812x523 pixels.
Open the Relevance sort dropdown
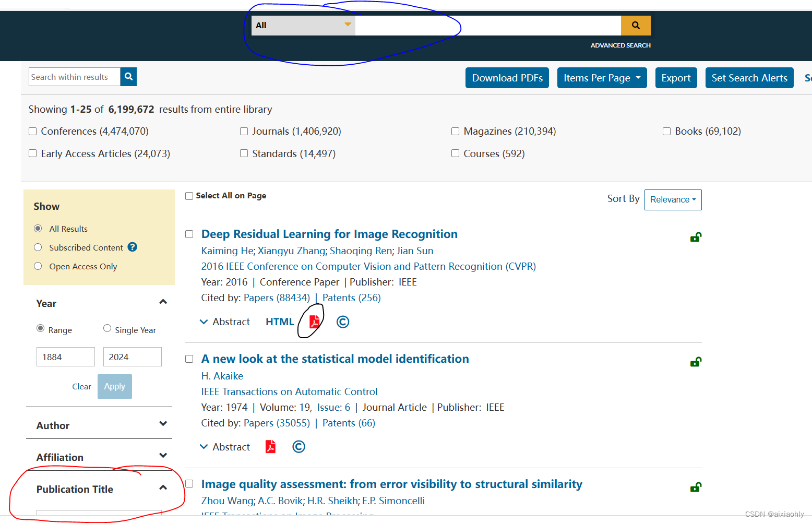coord(673,200)
